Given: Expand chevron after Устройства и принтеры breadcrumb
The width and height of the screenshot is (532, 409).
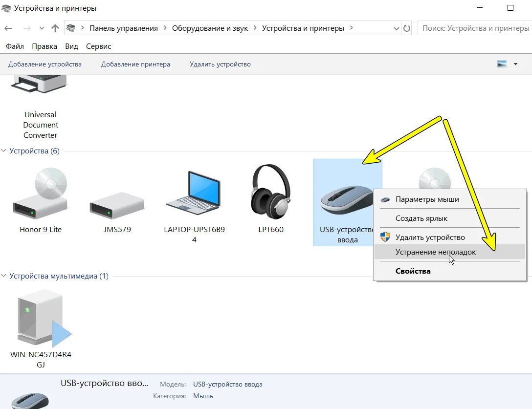Looking at the screenshot, I should pyautogui.click(x=351, y=28).
